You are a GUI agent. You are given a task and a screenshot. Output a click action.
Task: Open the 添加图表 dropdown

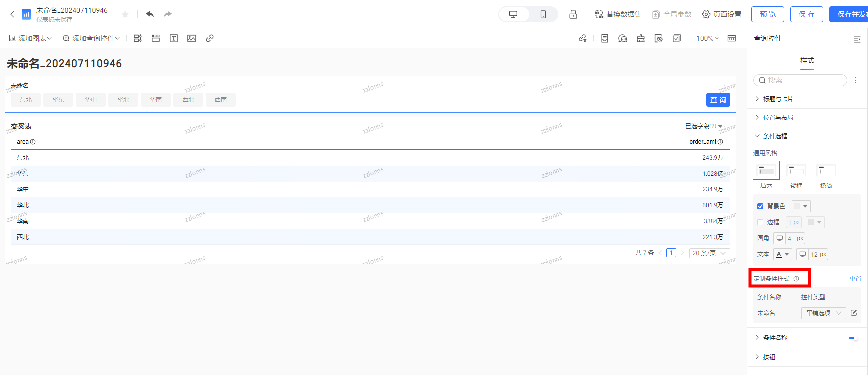click(30, 38)
